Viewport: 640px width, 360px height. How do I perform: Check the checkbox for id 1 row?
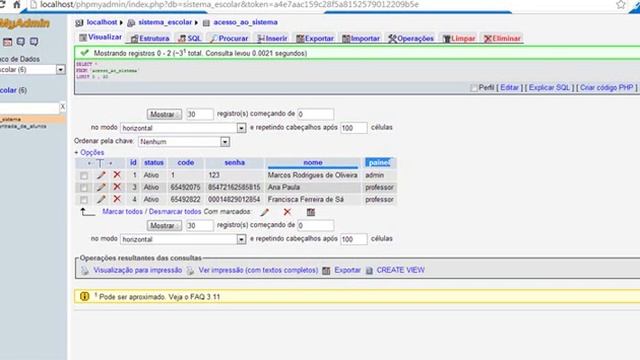84,176
